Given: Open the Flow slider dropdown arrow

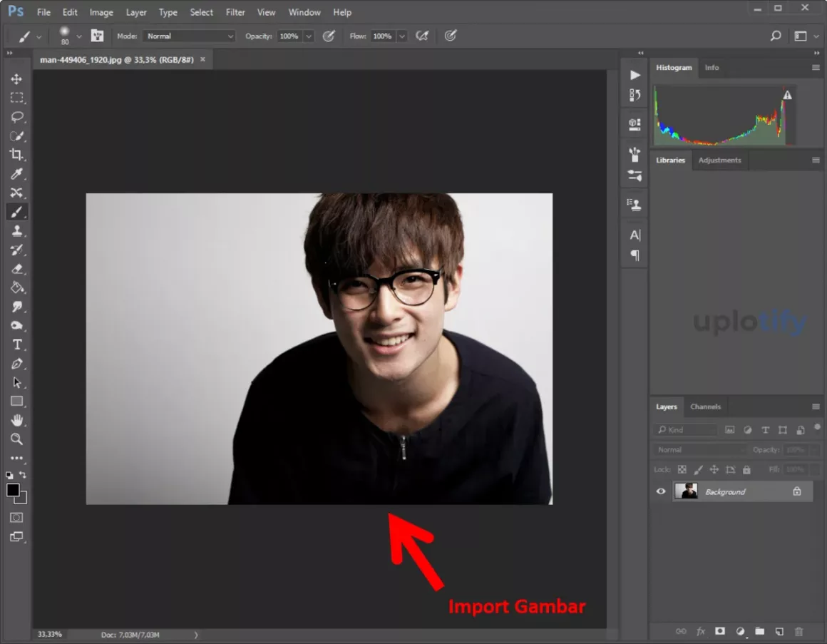Looking at the screenshot, I should [x=402, y=36].
